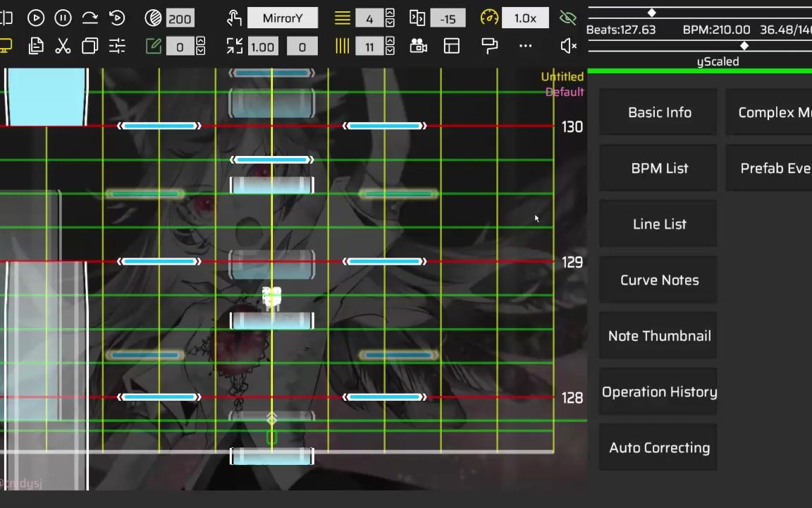Click the paste document icon

pyautogui.click(x=36, y=46)
